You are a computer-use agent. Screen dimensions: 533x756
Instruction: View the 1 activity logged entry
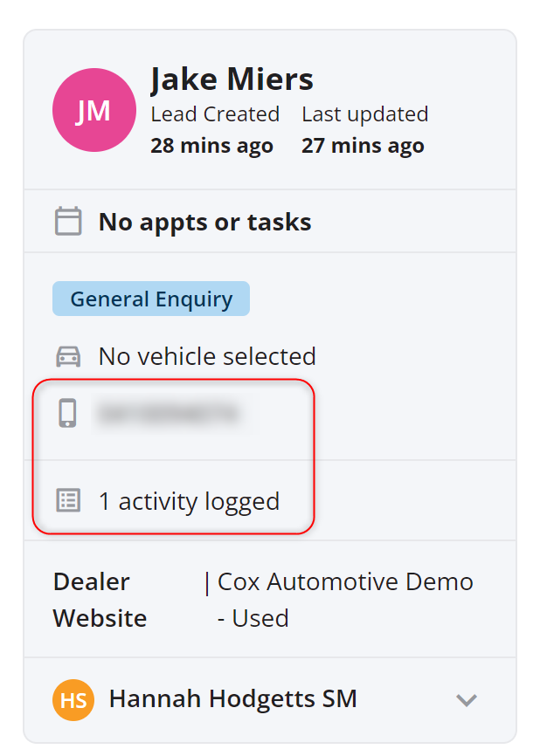[x=189, y=501]
